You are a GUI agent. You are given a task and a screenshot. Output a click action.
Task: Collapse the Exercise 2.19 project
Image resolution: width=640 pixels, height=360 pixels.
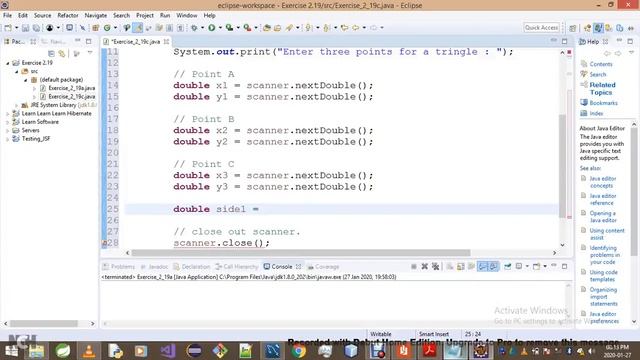click(8, 63)
